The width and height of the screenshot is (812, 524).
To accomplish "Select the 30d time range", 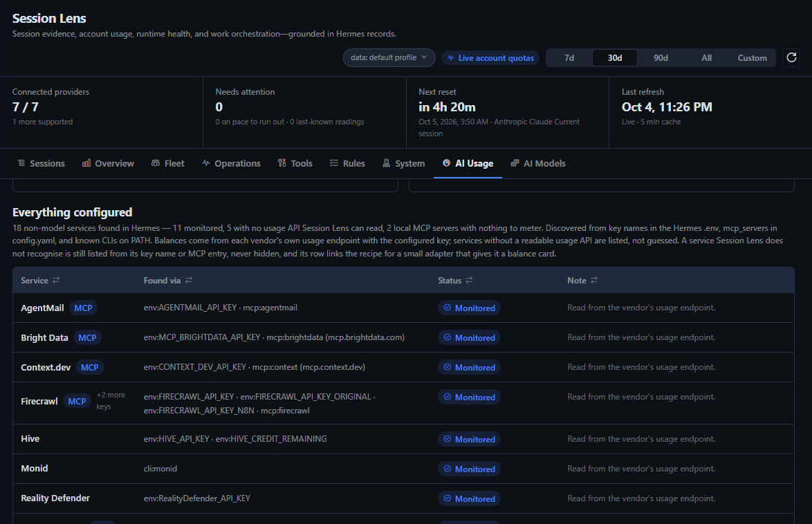I will click(615, 58).
